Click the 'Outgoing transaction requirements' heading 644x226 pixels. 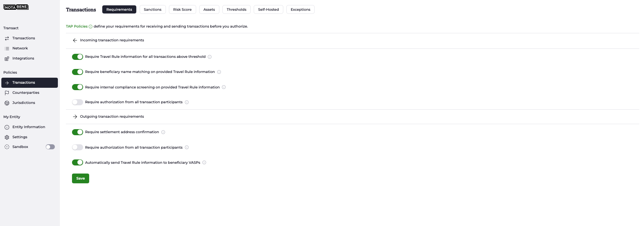pyautogui.click(x=112, y=117)
